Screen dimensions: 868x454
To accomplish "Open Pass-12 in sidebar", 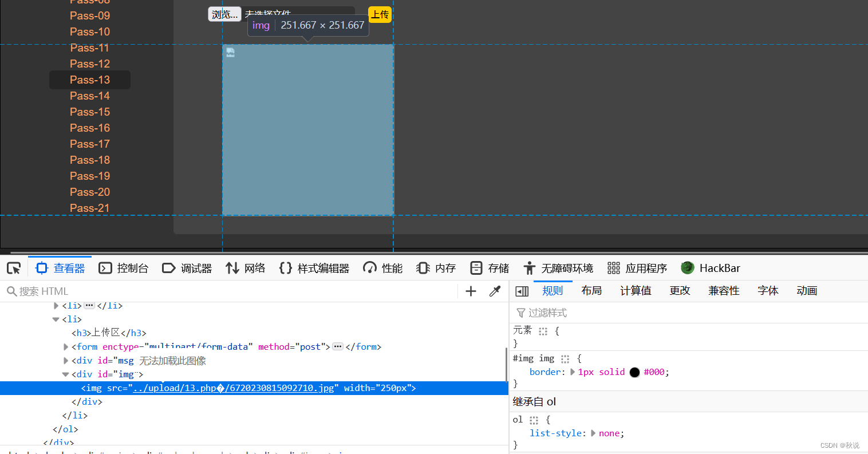I will [90, 64].
